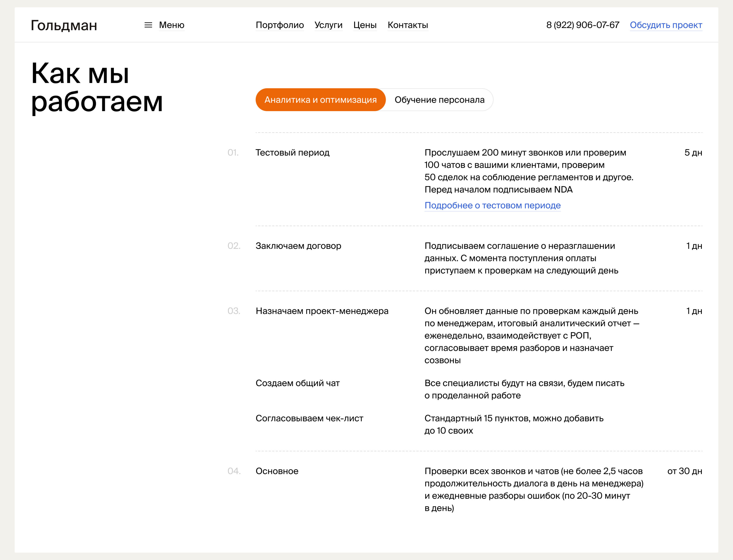Click the Как мы работаем heading
The image size is (733, 560).
tap(97, 87)
